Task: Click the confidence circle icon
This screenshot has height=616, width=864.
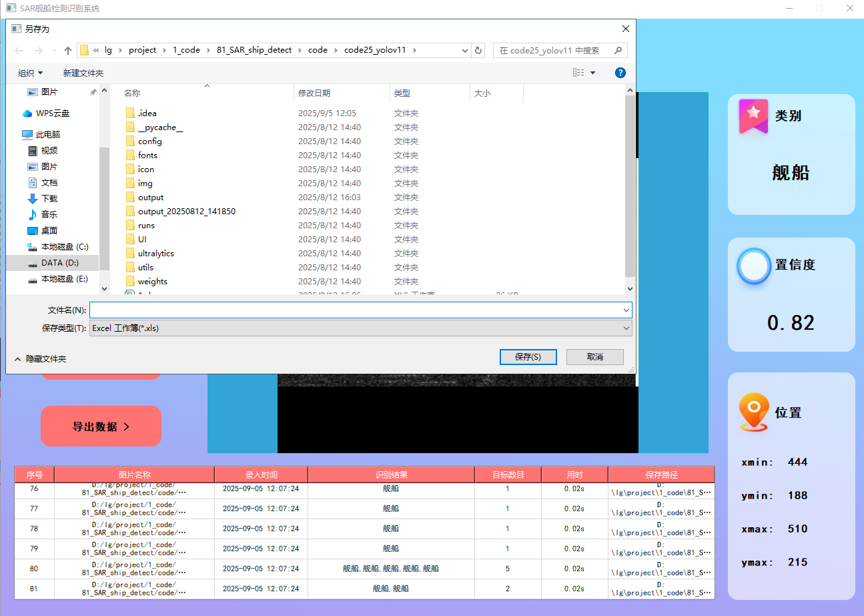Action: pyautogui.click(x=754, y=266)
